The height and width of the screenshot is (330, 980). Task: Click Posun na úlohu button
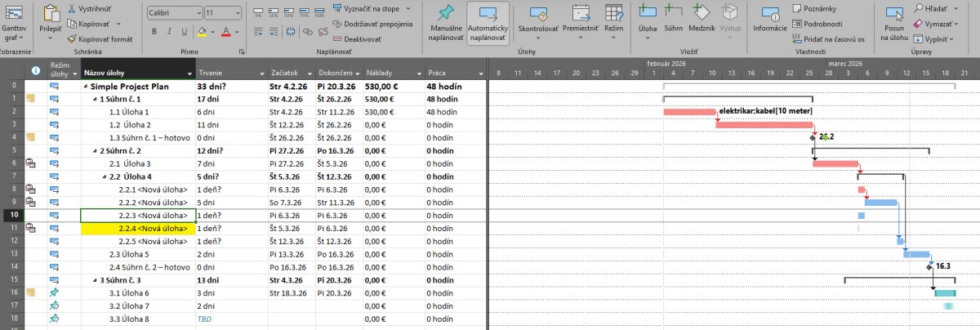(x=893, y=22)
